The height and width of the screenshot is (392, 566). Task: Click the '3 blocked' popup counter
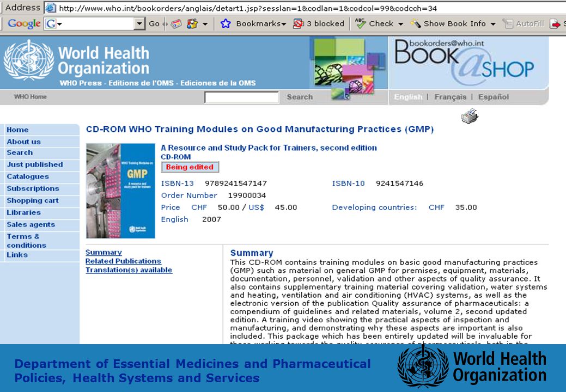point(325,24)
